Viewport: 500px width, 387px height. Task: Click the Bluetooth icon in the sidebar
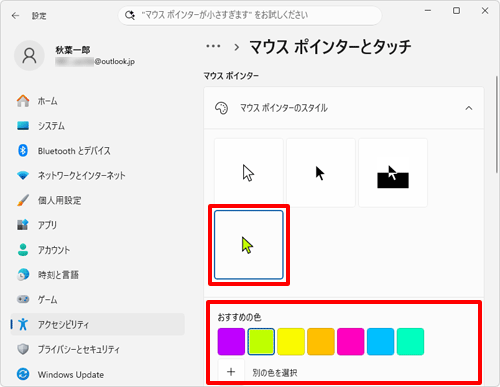coord(23,151)
